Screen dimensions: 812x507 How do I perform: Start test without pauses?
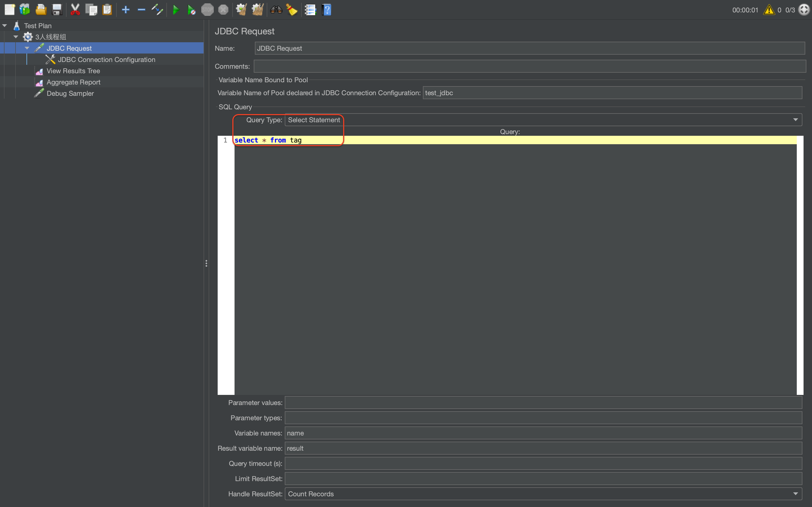pos(192,9)
